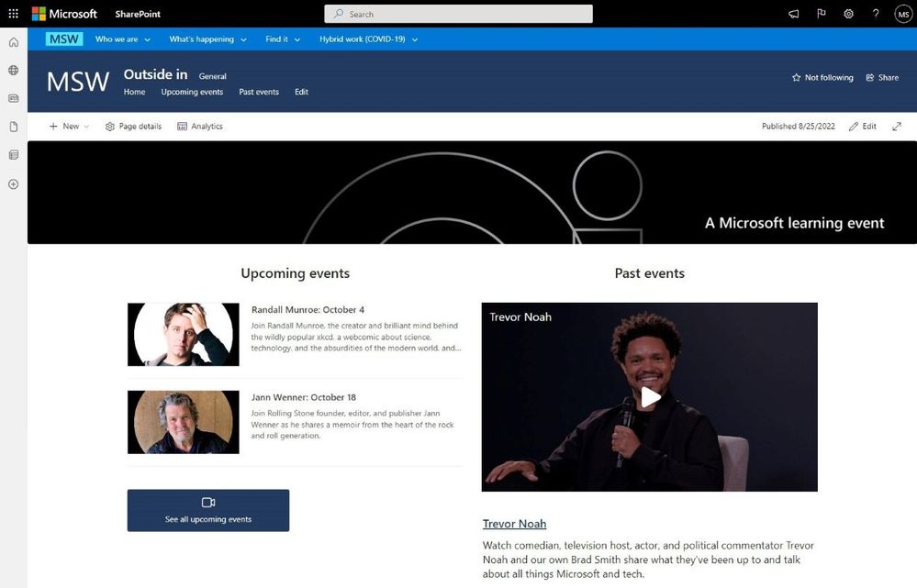Click the See all upcoming events button
Viewport: 917px width, 588px height.
[x=208, y=510]
